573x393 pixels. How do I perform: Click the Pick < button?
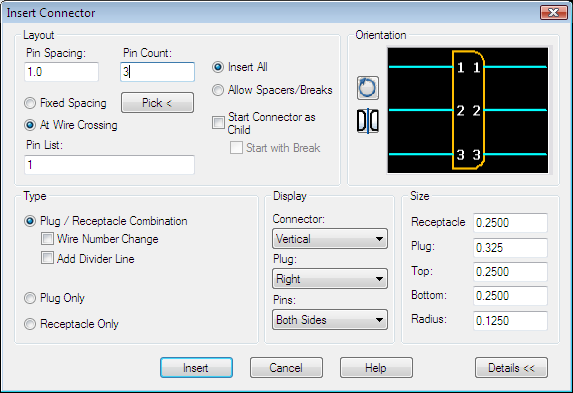point(158,103)
